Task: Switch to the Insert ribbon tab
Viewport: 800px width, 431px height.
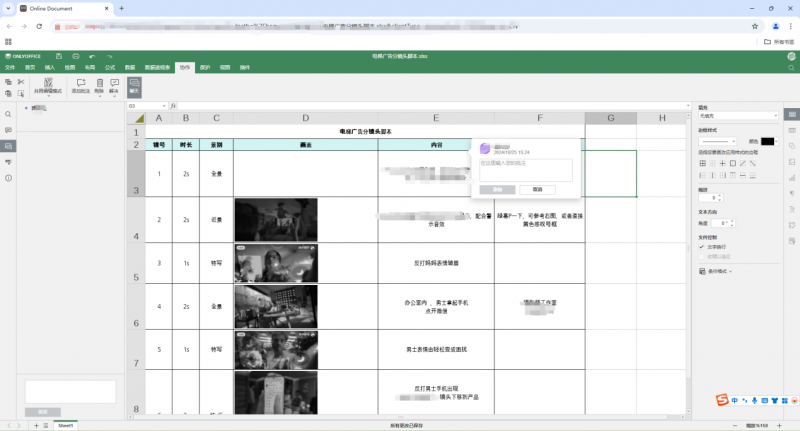Action: coord(50,66)
